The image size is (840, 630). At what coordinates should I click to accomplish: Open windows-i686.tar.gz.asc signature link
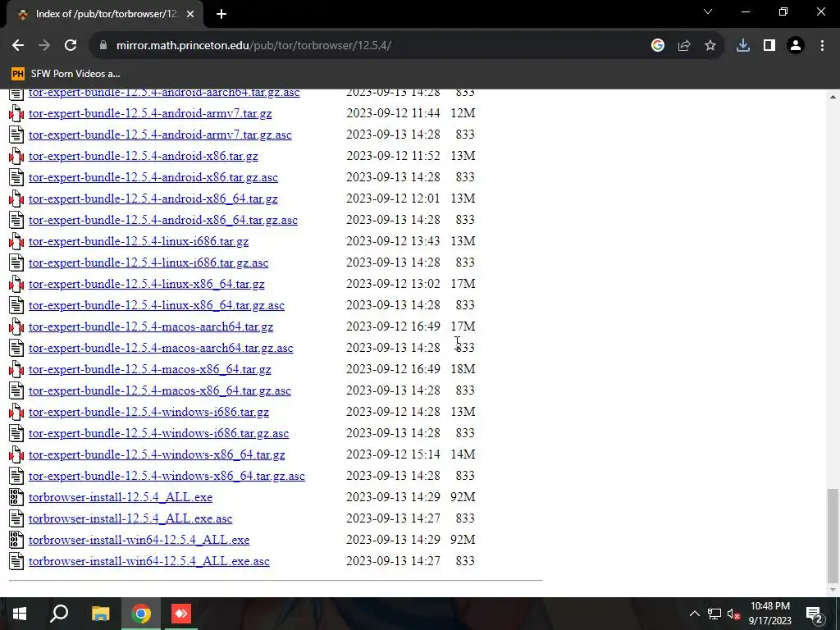[x=158, y=433]
